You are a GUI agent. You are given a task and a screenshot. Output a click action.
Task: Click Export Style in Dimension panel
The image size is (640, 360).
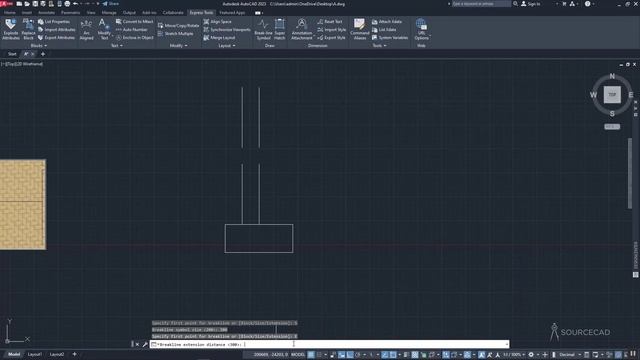point(331,38)
